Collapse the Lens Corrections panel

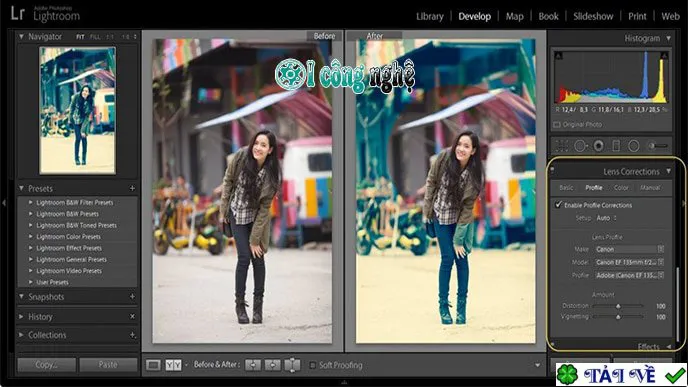668,171
